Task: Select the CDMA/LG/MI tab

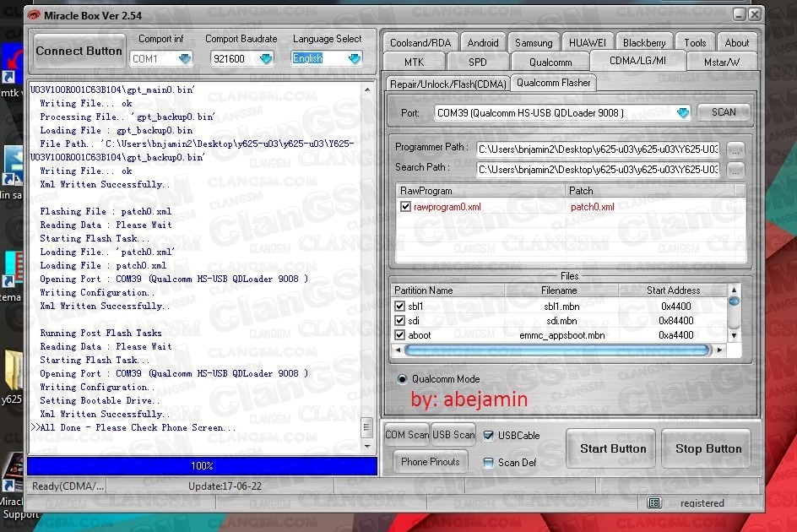Action: [637, 61]
